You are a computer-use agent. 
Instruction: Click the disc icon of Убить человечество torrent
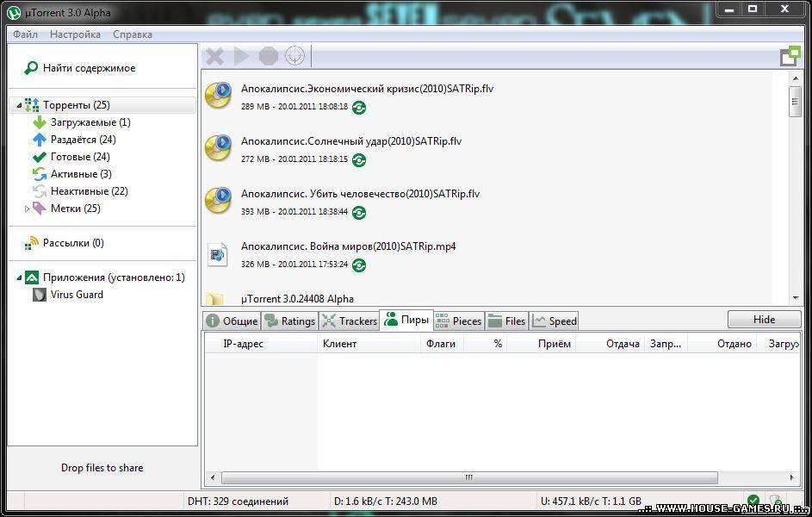pos(218,201)
